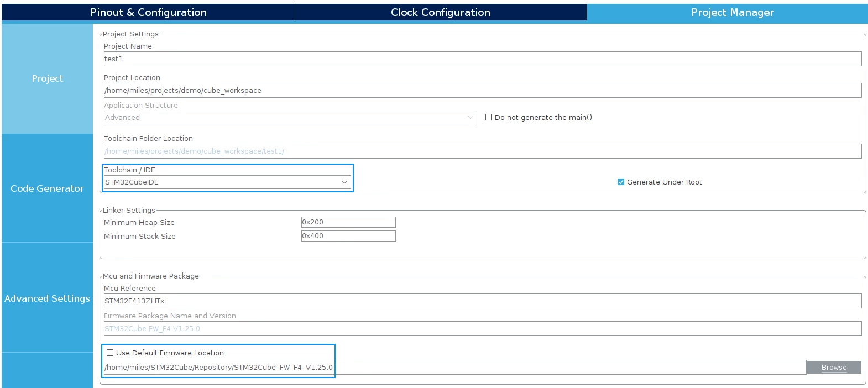Click the Mcu Reference label
The image size is (868, 388).
tap(130, 288)
